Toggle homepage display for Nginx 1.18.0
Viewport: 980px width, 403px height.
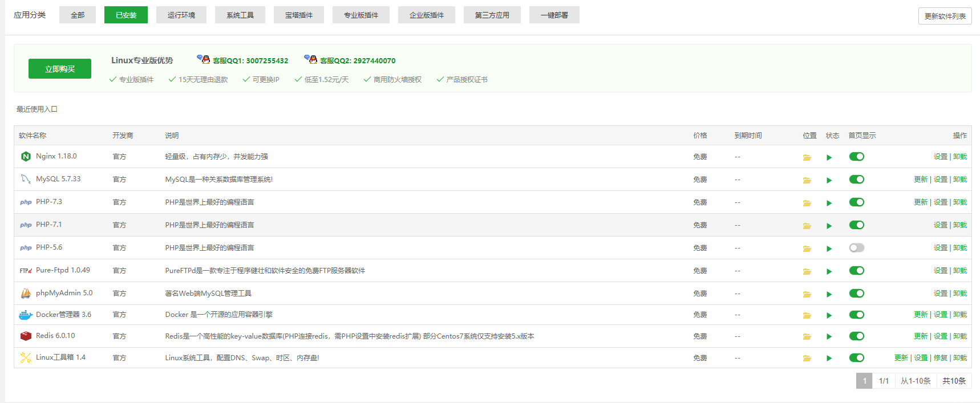[857, 156]
